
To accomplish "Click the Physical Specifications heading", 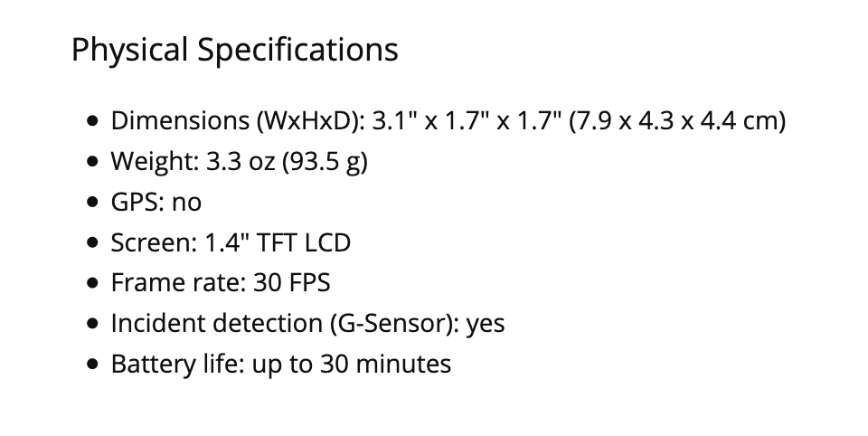I will (x=234, y=49).
